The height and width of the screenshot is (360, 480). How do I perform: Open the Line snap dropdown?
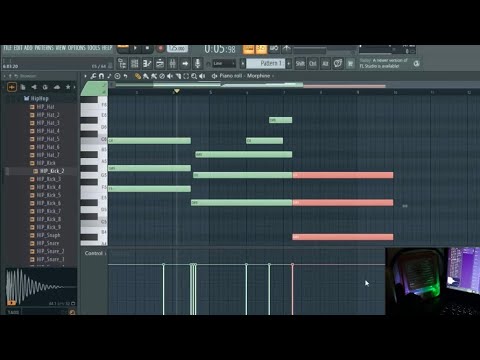pos(224,63)
